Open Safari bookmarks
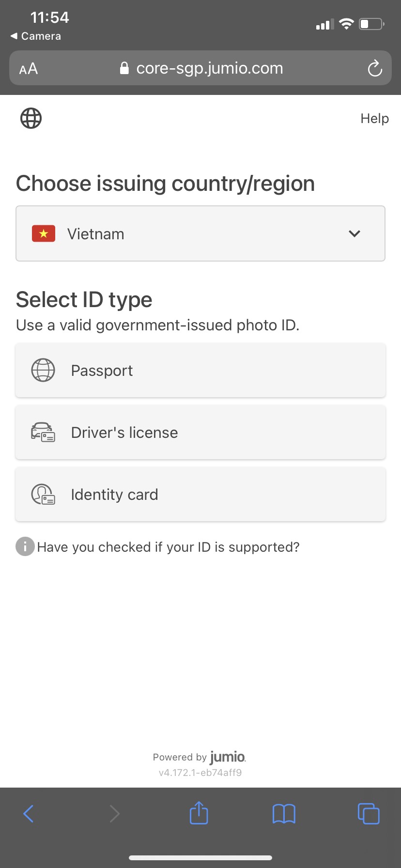The width and height of the screenshot is (401, 868). [x=284, y=814]
